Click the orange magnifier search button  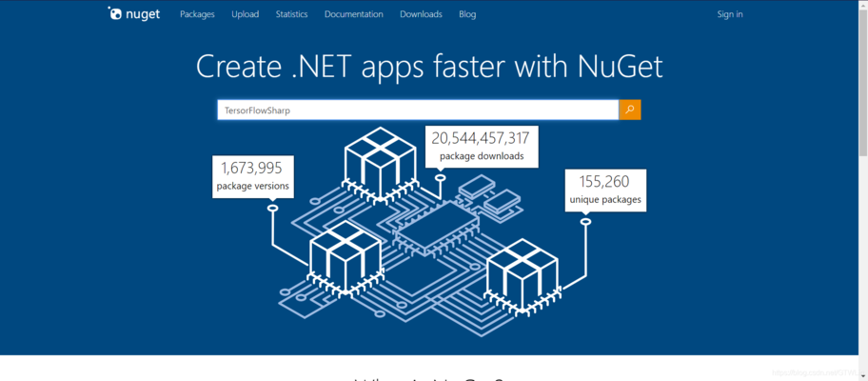[x=630, y=110]
